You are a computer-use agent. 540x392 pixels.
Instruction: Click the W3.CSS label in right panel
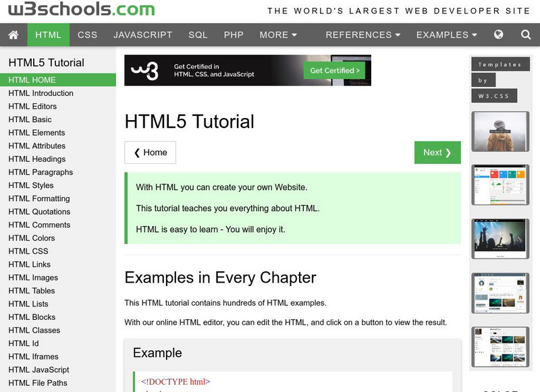494,96
